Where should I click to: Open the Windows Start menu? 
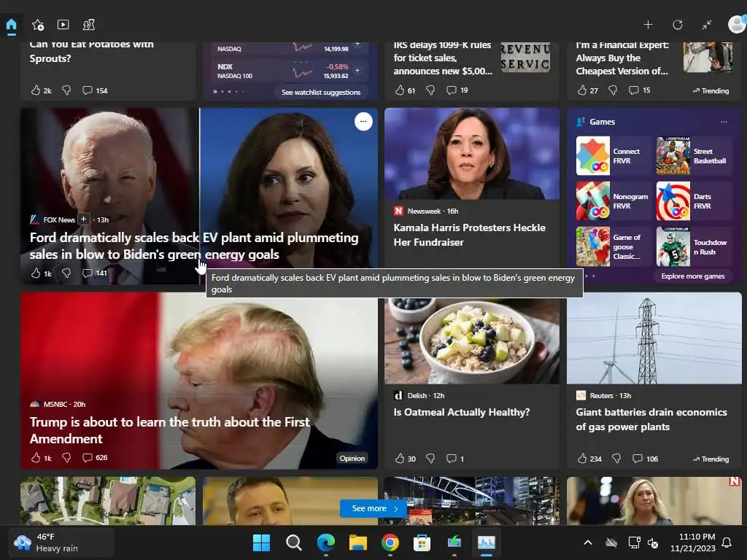(x=262, y=542)
